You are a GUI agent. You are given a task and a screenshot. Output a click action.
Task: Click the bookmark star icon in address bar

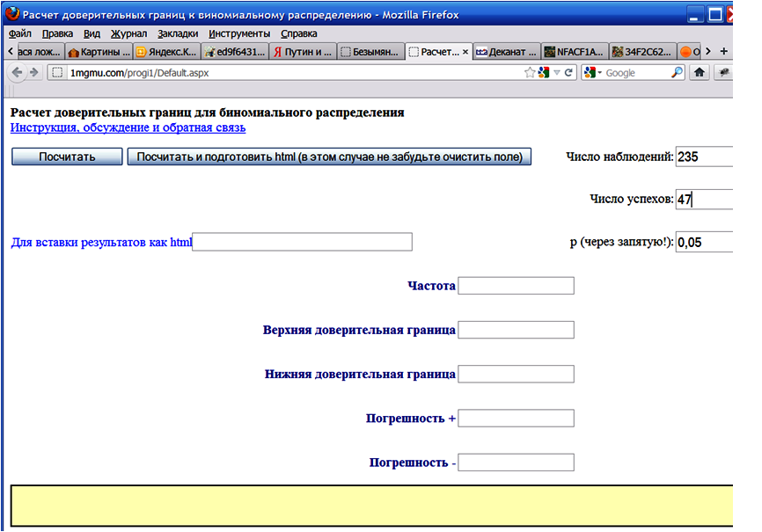pos(530,72)
